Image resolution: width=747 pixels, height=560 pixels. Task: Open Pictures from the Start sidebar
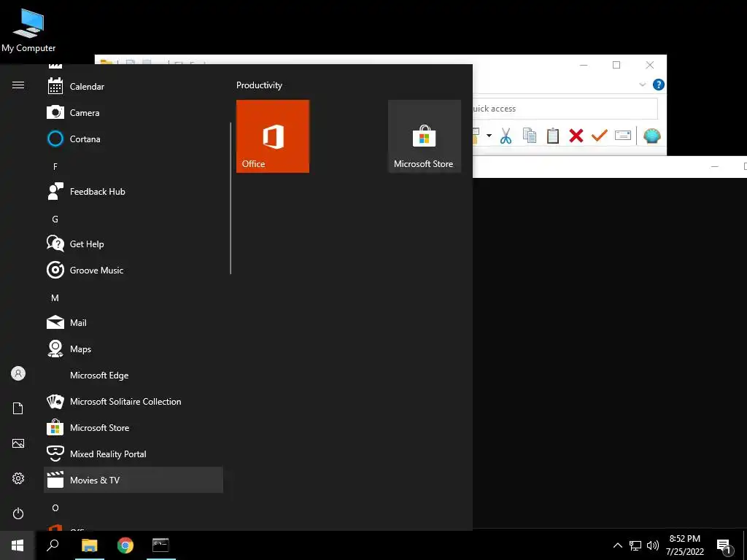pyautogui.click(x=18, y=443)
